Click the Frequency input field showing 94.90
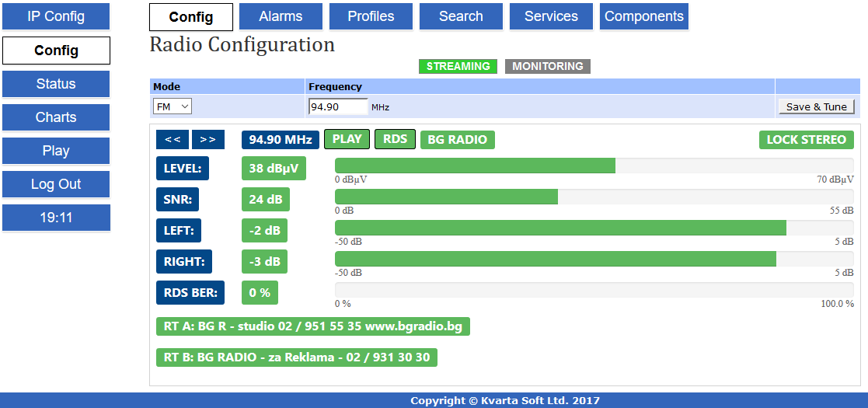This screenshot has height=408, width=868. click(338, 106)
